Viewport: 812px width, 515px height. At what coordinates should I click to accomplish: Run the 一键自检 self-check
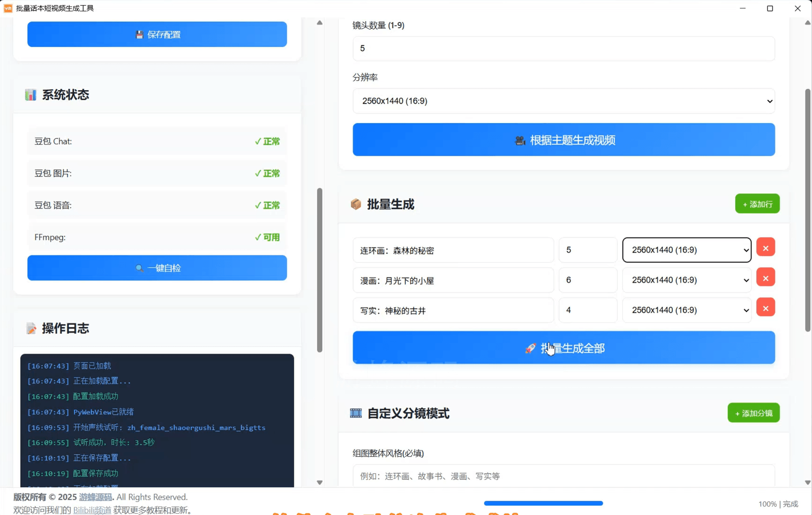coord(157,268)
